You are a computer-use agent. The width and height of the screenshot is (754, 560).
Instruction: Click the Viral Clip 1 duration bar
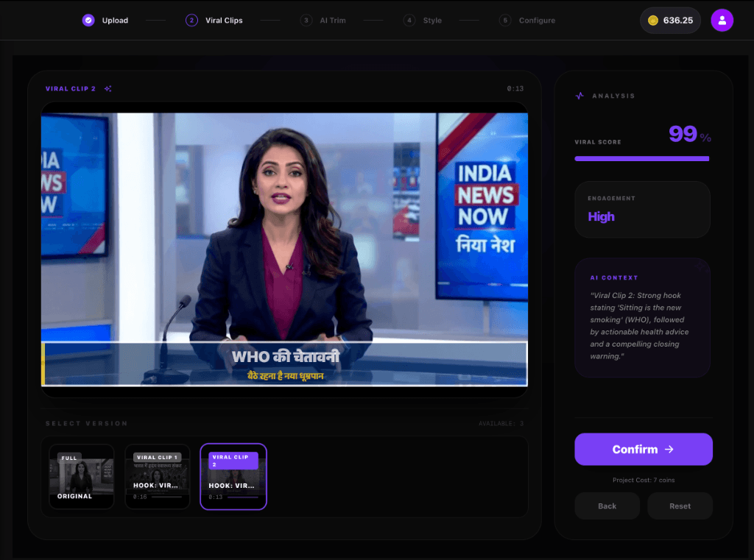point(166,497)
